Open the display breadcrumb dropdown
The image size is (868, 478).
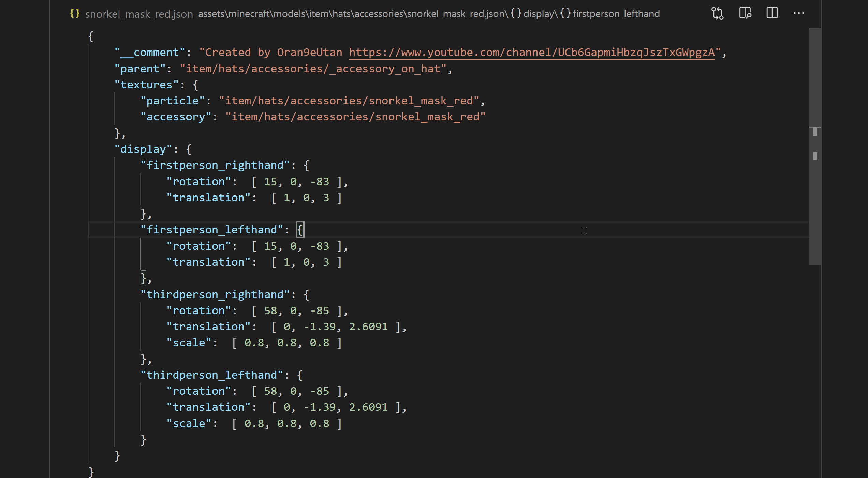(x=539, y=14)
